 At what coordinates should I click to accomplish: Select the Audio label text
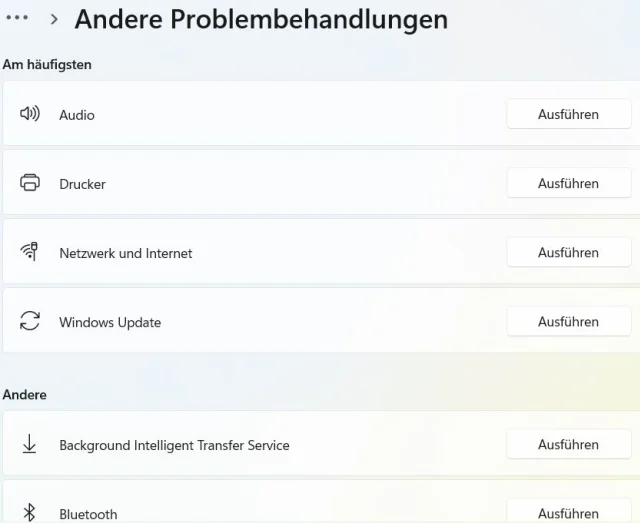click(x=77, y=115)
